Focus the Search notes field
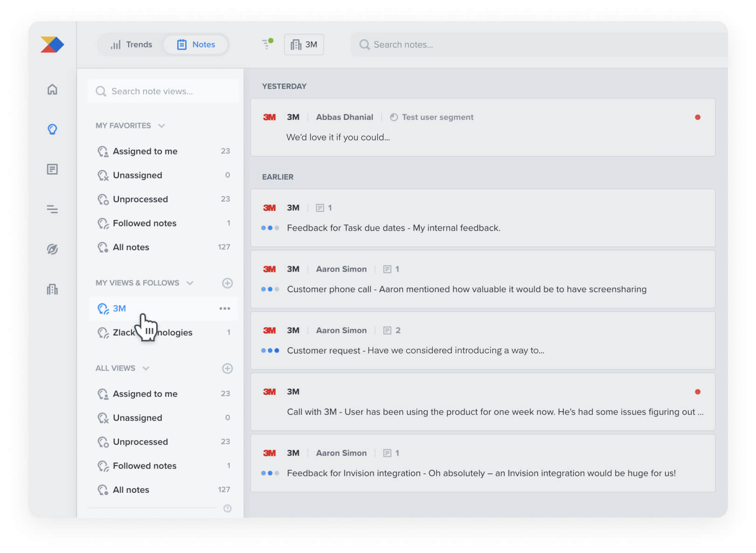This screenshot has width=756, height=553. (x=539, y=44)
